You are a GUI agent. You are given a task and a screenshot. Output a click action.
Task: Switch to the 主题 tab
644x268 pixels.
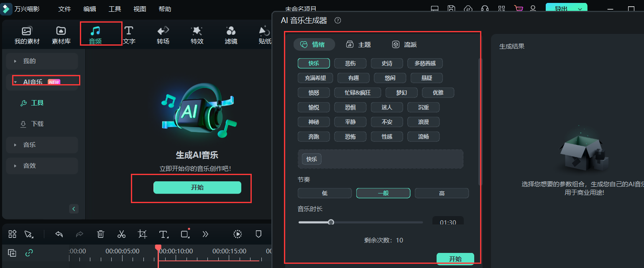[x=364, y=44]
